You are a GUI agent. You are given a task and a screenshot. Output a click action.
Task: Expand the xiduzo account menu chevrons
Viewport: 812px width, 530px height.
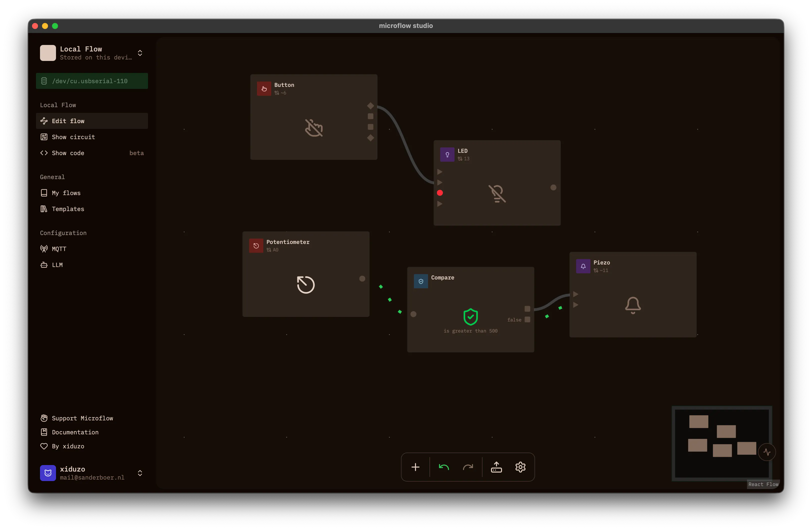[140, 473]
